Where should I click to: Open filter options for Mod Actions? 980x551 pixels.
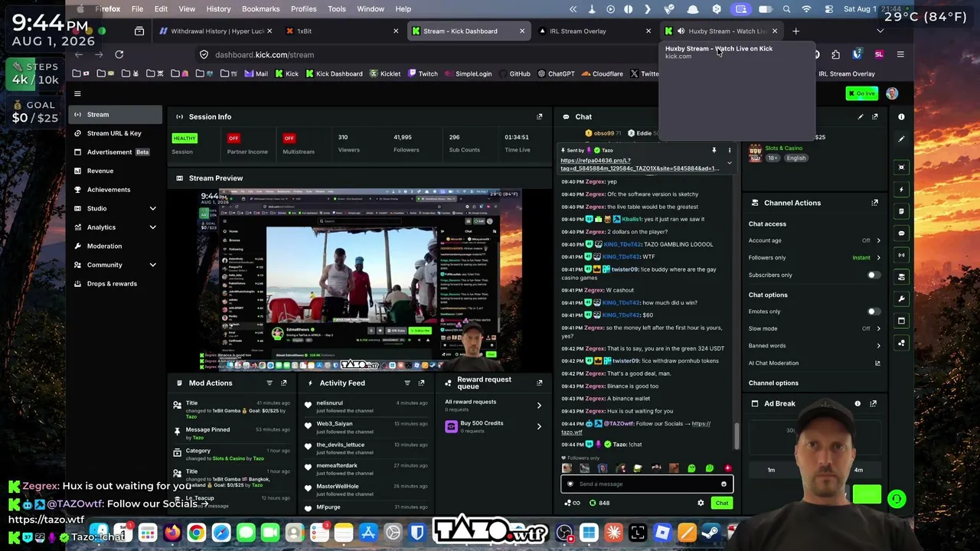(x=269, y=383)
